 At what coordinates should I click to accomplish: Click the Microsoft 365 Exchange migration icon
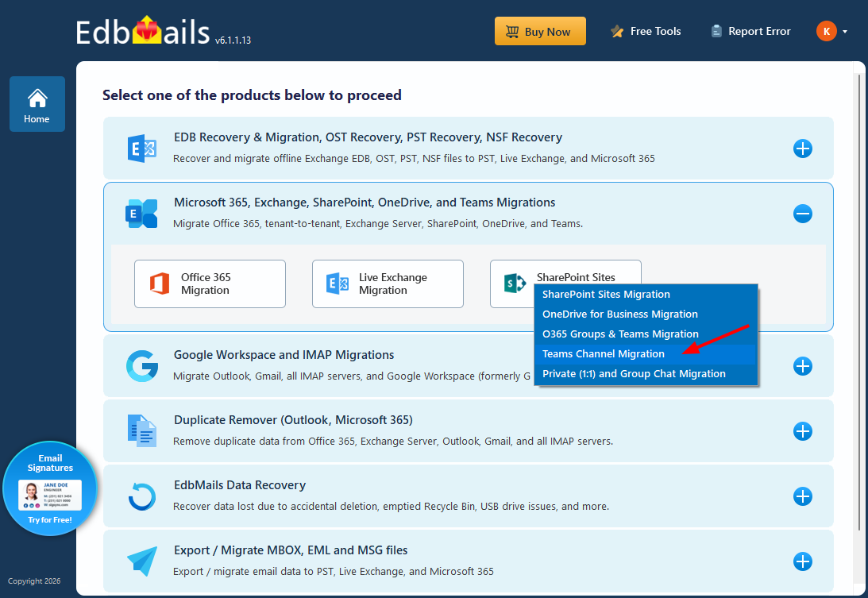click(x=141, y=214)
